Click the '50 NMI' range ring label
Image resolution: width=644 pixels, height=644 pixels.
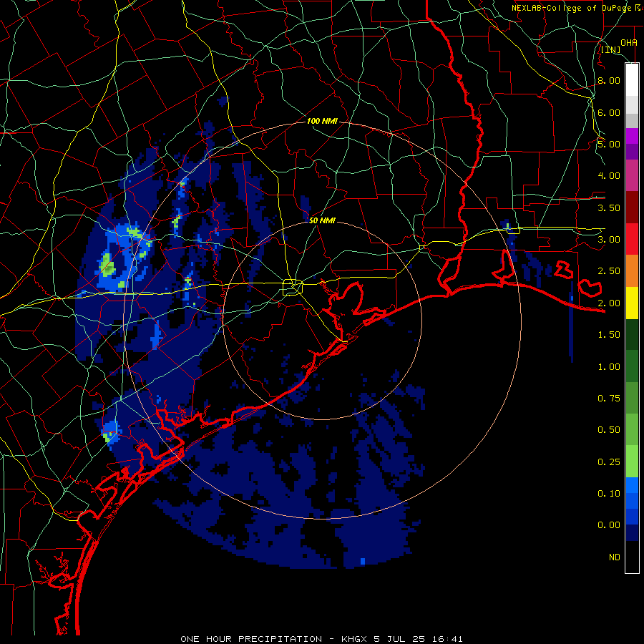(x=322, y=220)
